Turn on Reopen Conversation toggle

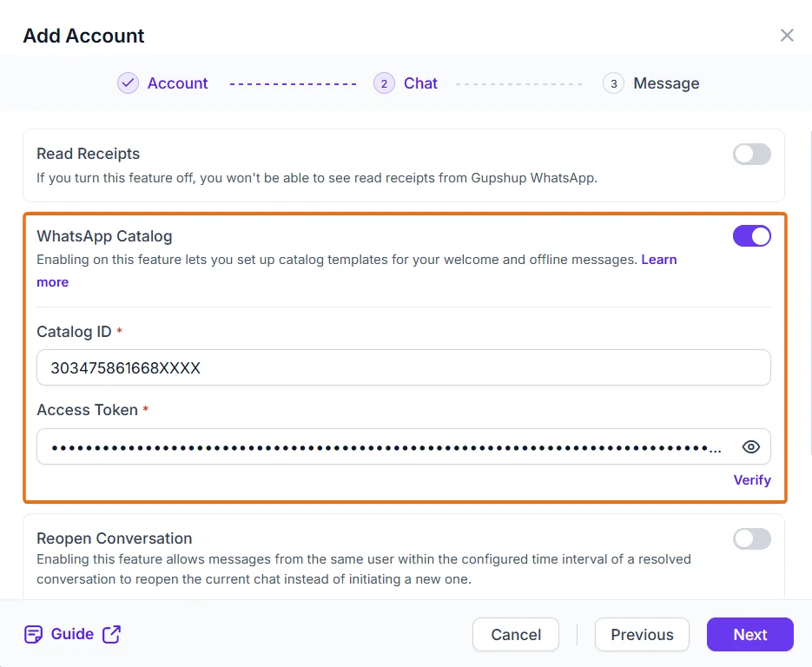752,538
